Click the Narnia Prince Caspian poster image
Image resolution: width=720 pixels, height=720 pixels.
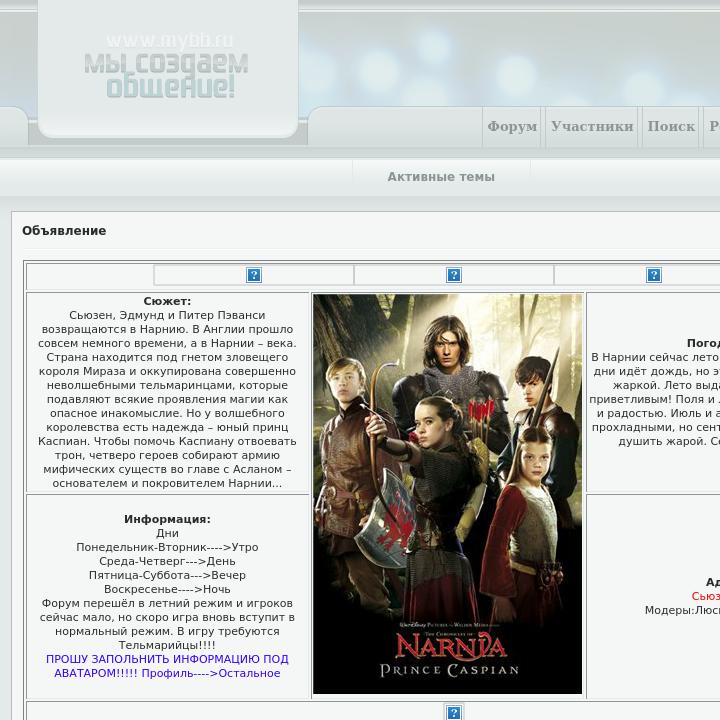tap(447, 494)
